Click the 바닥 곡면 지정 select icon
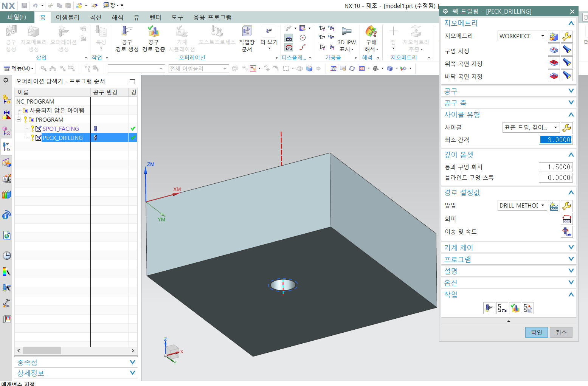Screen dimensions: 588x386 pyautogui.click(x=554, y=75)
